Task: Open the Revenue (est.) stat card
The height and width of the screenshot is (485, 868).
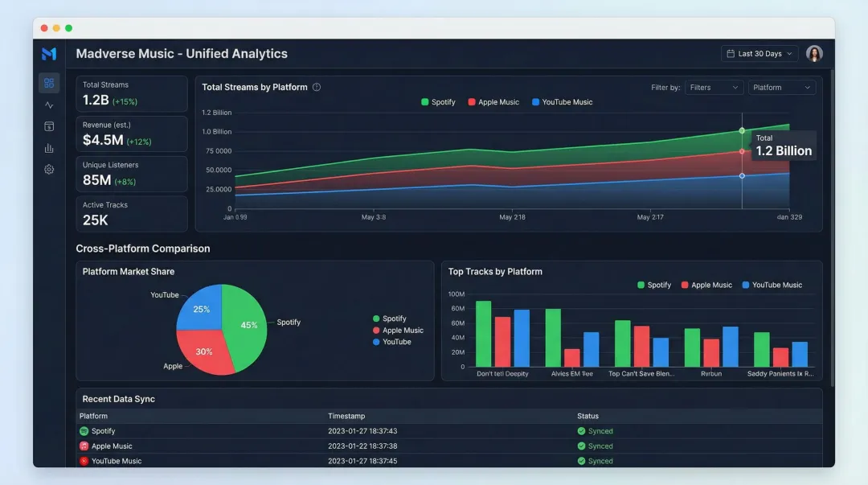Action: coord(132,134)
